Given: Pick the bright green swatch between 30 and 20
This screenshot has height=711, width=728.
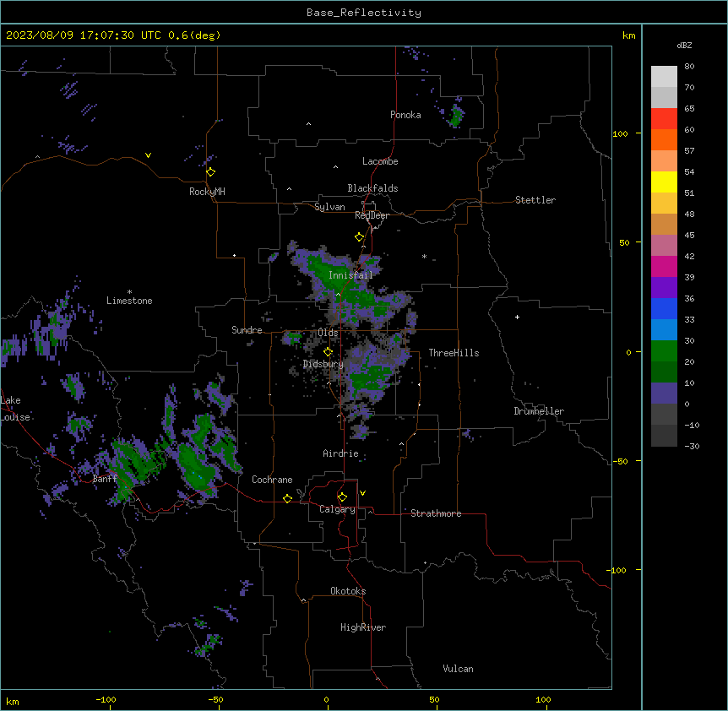Looking at the screenshot, I should pyautogui.click(x=664, y=351).
